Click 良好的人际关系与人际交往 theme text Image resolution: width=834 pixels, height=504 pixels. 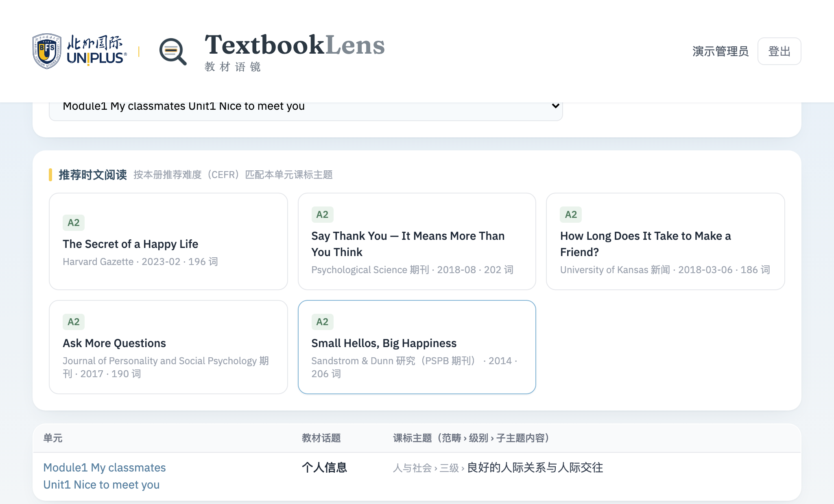point(535,467)
